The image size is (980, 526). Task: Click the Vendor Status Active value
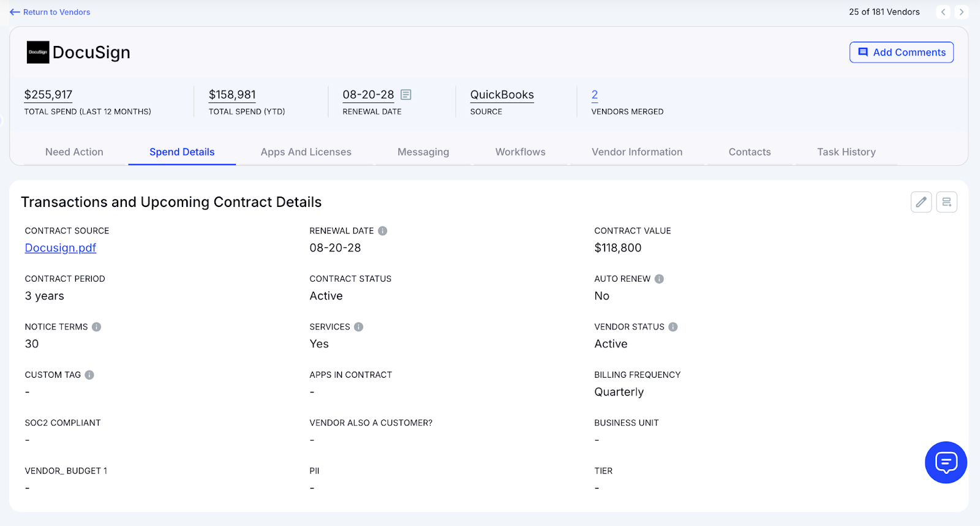611,344
